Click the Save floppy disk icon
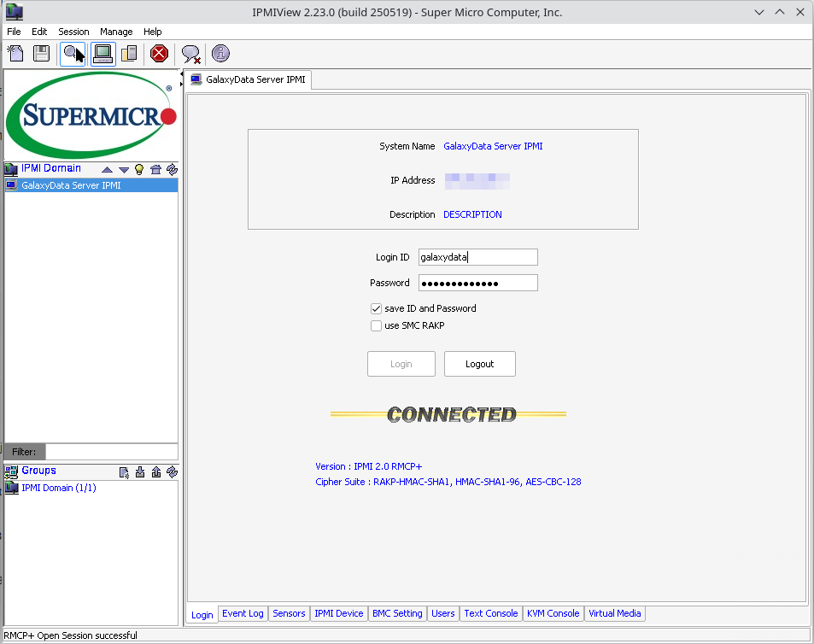The width and height of the screenshot is (814, 644). (42, 54)
